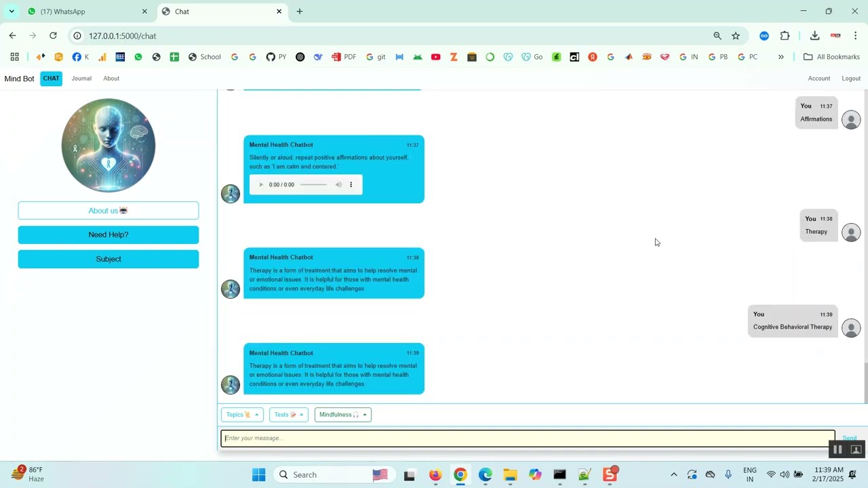Click the Mind Bot brand title

click(x=19, y=79)
